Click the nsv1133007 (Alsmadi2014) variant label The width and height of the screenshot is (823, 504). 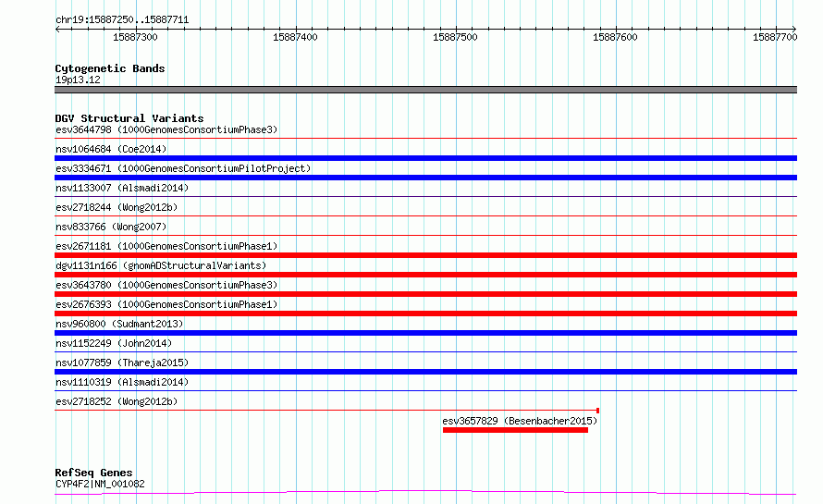[122, 188]
